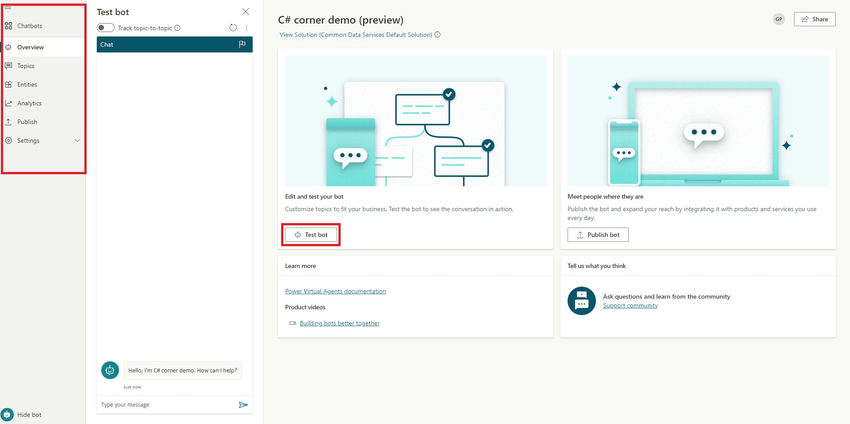
Task: Open Topics in the sidebar
Action: pos(43,66)
